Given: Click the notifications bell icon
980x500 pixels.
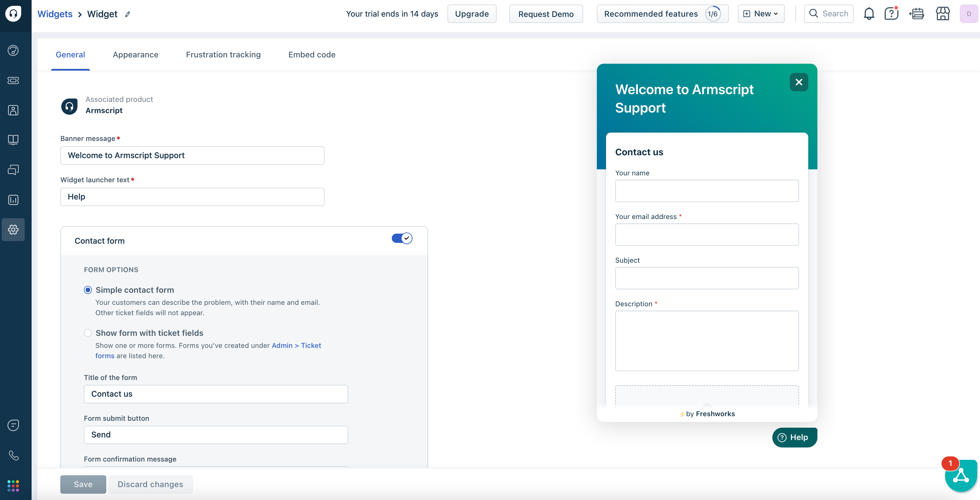Looking at the screenshot, I should tap(869, 13).
